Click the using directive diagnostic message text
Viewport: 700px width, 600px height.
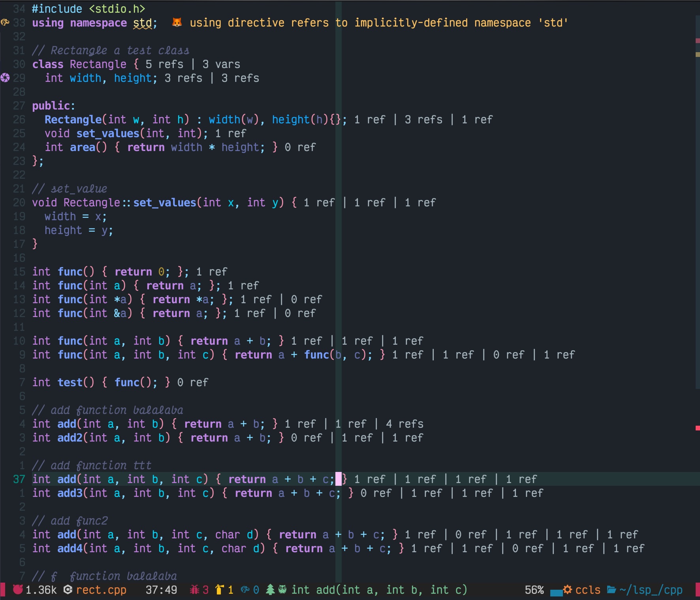tap(379, 23)
